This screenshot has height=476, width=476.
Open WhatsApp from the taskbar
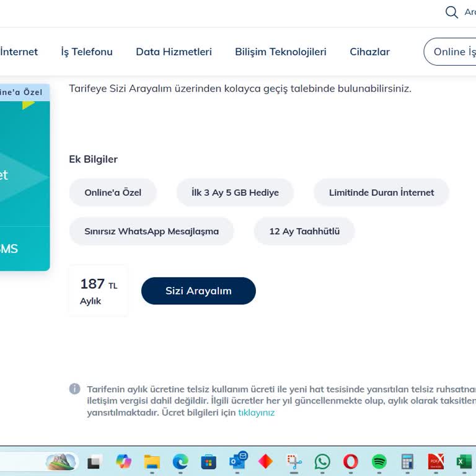[x=322, y=462]
